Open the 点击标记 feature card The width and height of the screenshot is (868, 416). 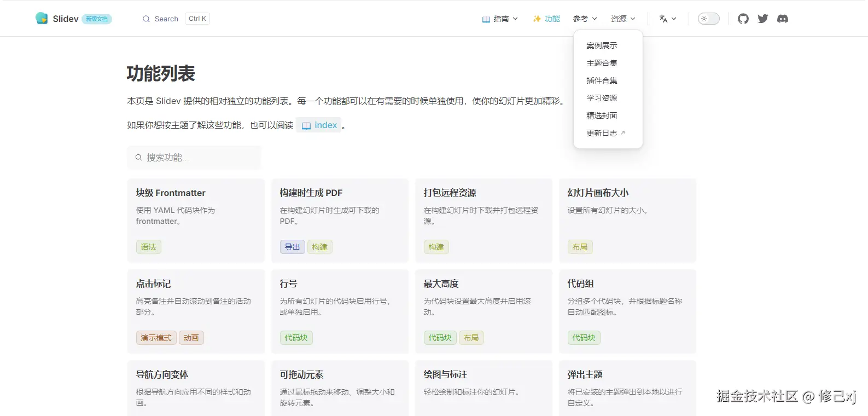196,311
